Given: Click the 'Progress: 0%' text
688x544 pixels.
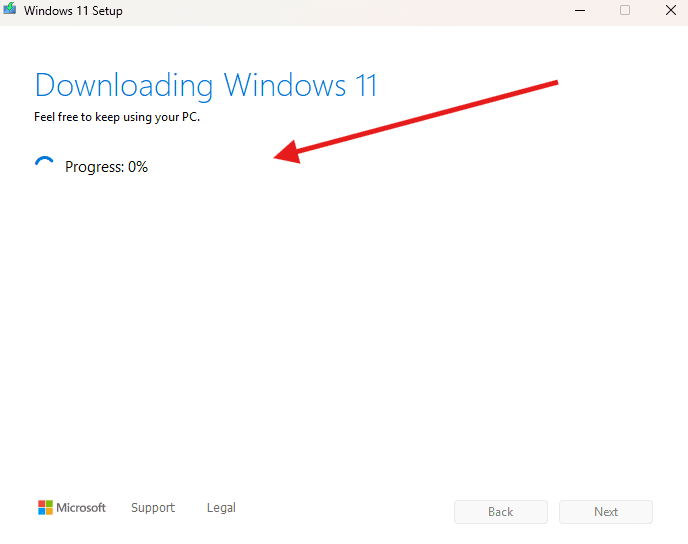Looking at the screenshot, I should (x=107, y=167).
